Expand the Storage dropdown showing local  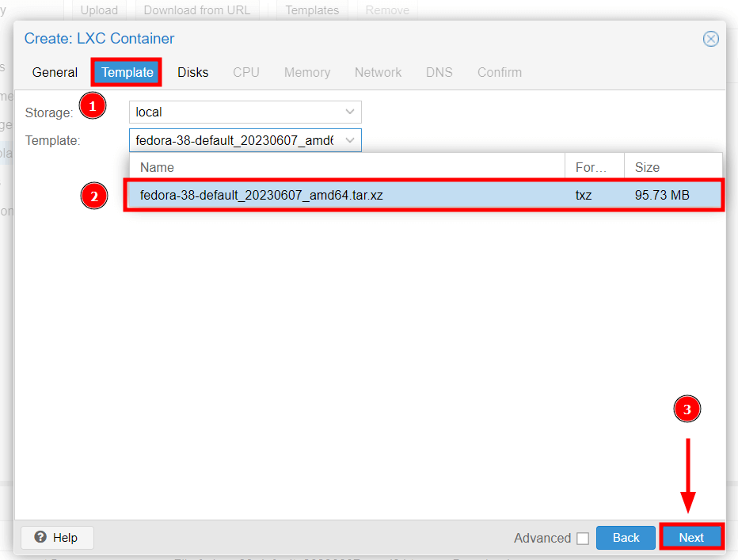350,112
